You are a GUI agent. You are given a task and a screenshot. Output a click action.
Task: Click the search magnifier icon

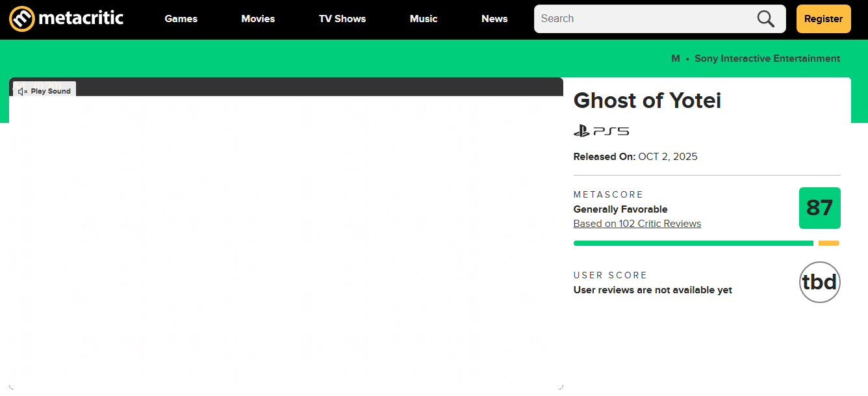click(x=765, y=19)
